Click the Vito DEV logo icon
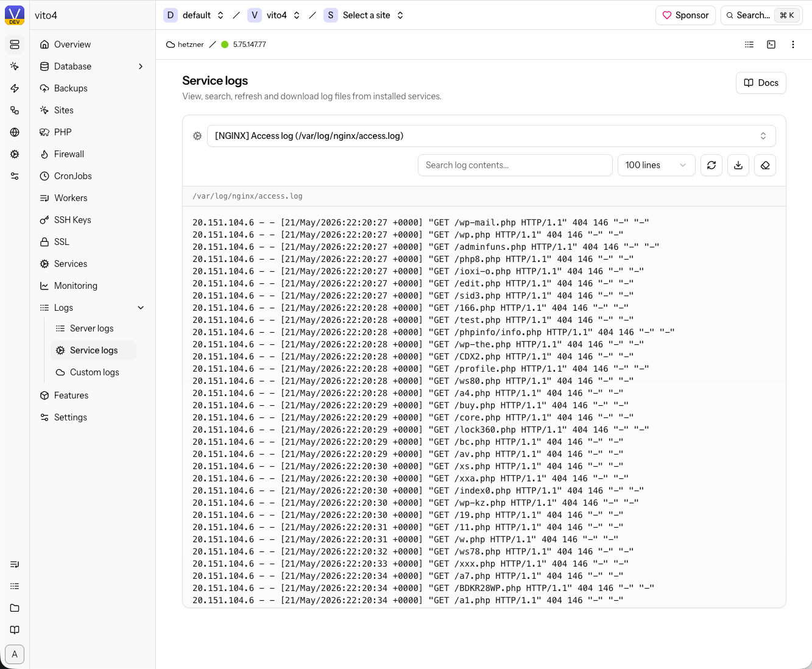 (15, 15)
